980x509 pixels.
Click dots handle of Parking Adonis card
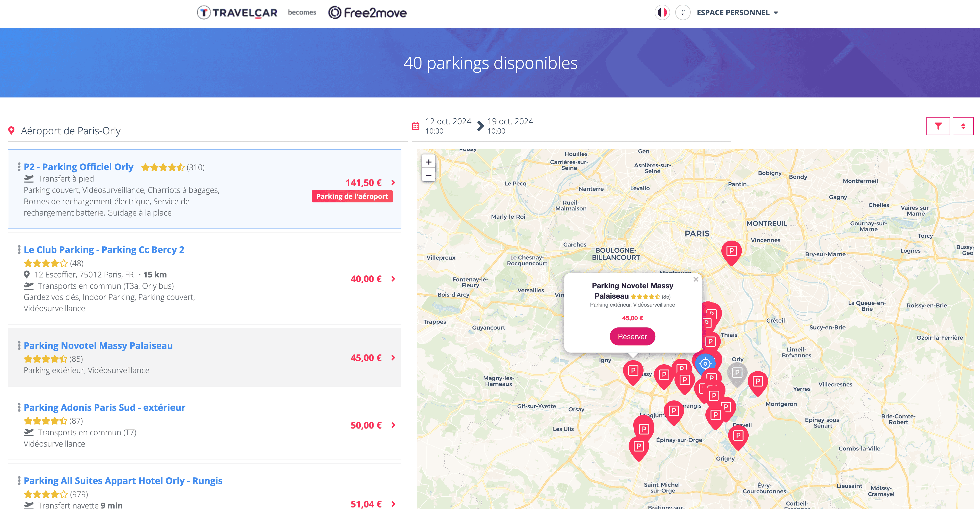(x=19, y=407)
